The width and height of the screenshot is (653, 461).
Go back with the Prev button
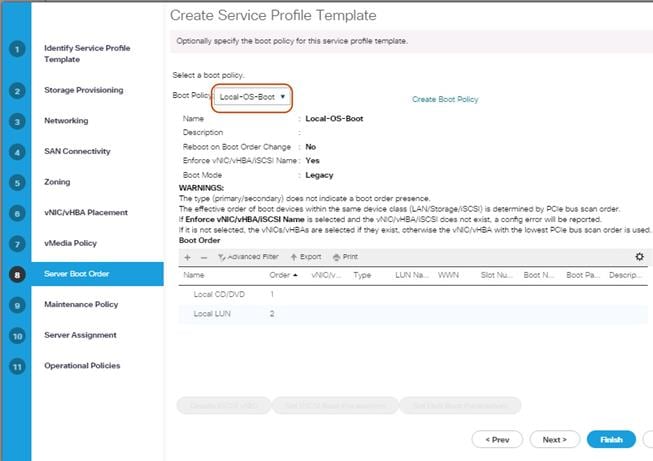[x=497, y=439]
